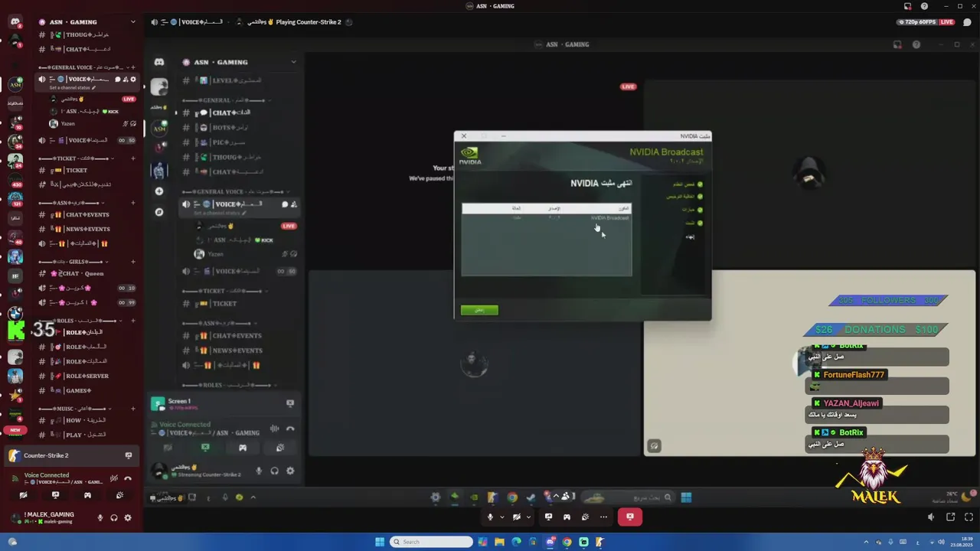Click red stop streaming button in call bar
The height and width of the screenshot is (551, 980).
pos(630,517)
